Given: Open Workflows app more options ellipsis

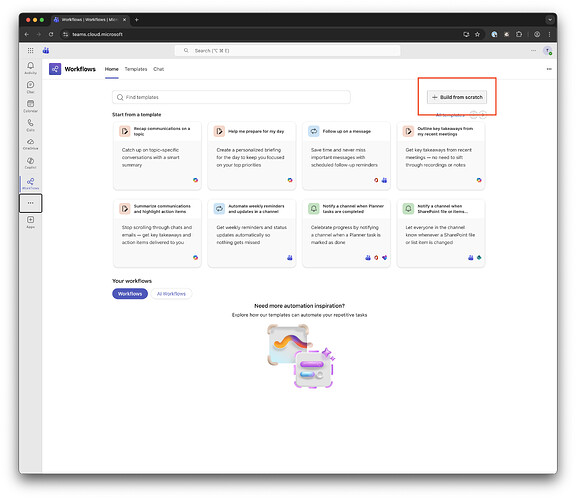Looking at the screenshot, I should pyautogui.click(x=549, y=69).
